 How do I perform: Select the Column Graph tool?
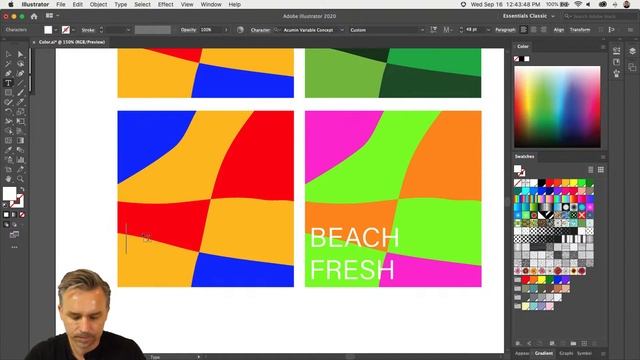click(x=20, y=160)
